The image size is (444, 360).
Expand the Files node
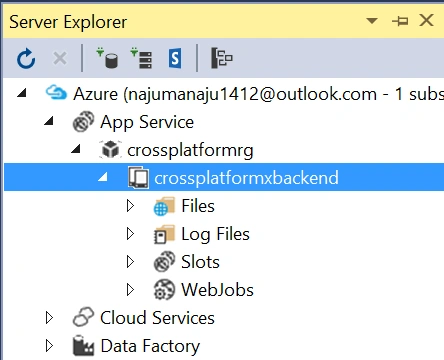(130, 206)
